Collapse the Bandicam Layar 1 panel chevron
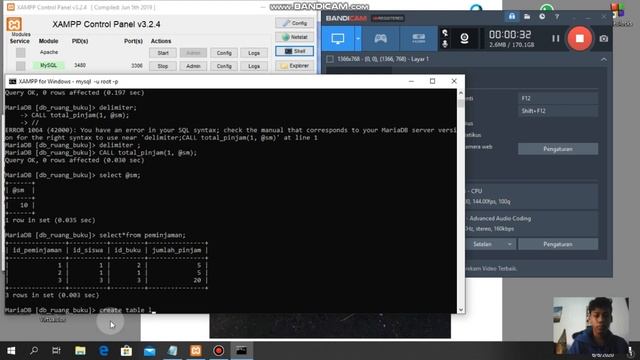Screen dimensions: 640x360 604,60
